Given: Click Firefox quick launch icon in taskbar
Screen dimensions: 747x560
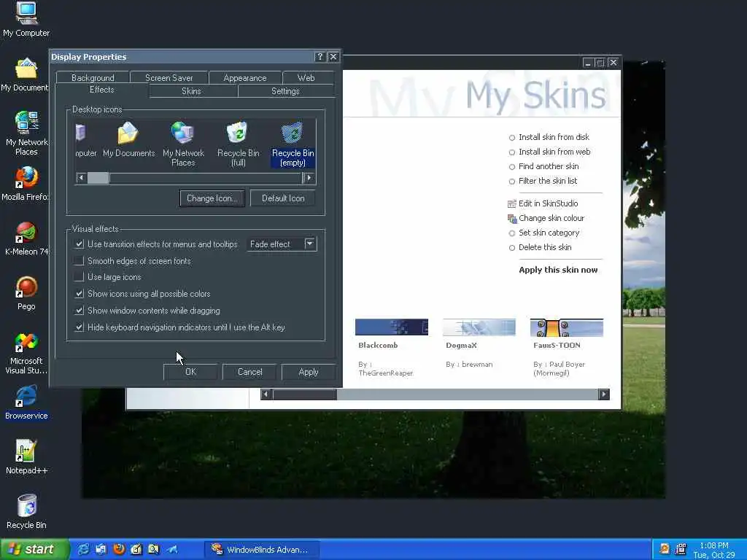Looking at the screenshot, I should coord(119,549).
